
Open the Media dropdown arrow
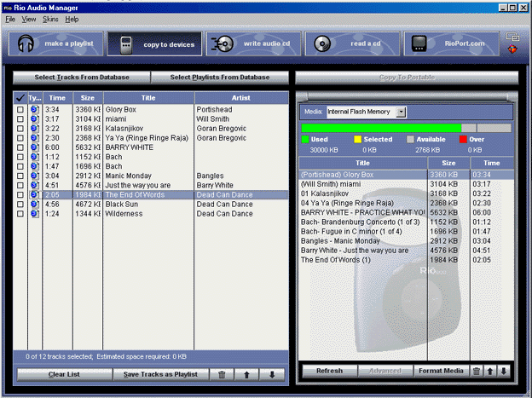(401, 112)
